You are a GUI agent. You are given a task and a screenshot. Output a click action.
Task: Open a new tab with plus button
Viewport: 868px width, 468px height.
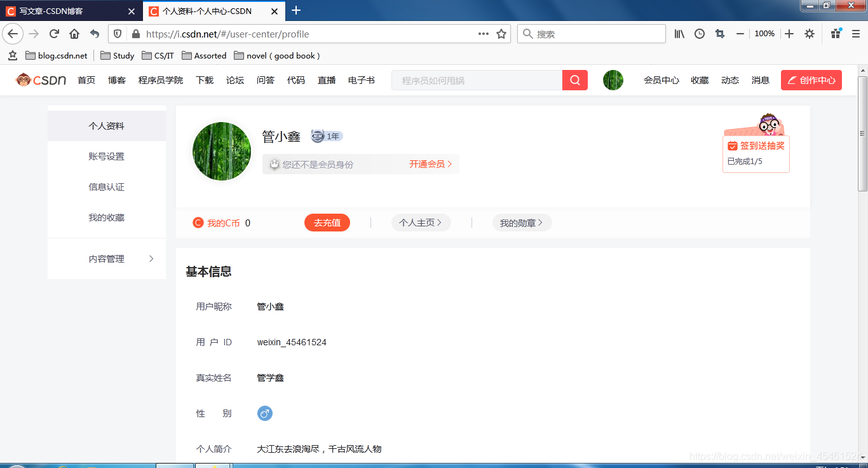[296, 11]
